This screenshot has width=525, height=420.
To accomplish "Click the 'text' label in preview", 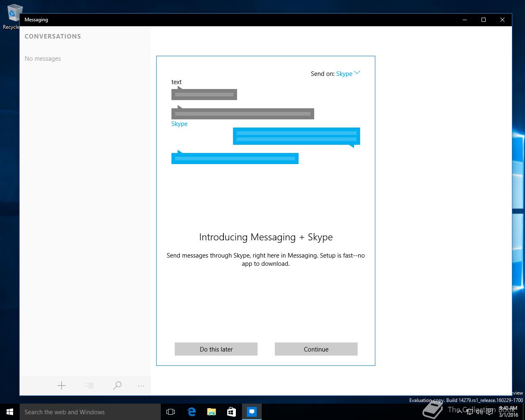I will click(x=176, y=82).
